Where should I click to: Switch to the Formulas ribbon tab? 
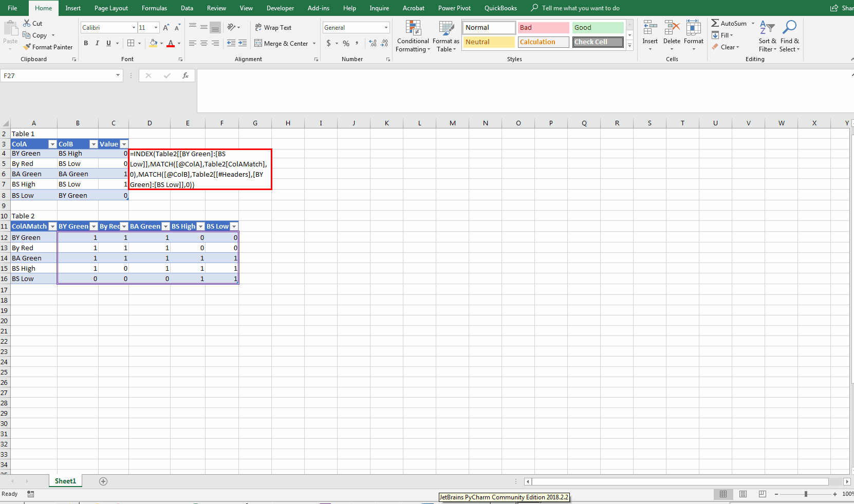tap(154, 8)
